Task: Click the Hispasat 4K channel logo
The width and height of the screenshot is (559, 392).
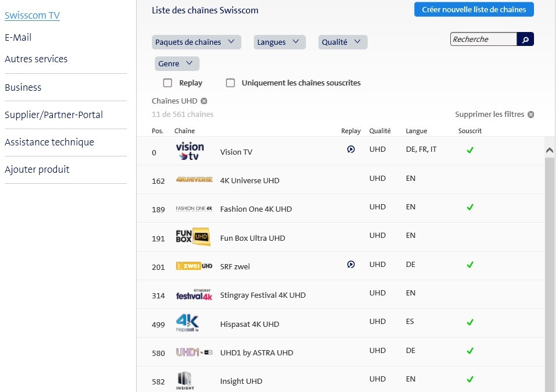Action: coord(188,323)
